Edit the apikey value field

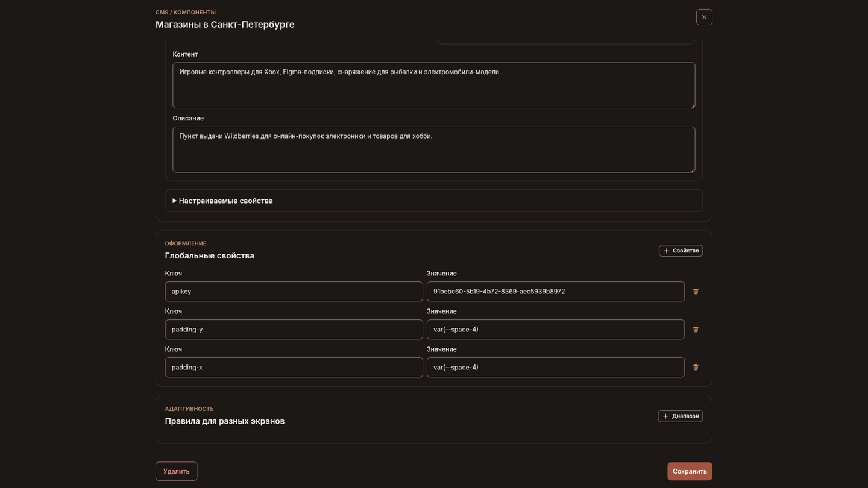[556, 292]
